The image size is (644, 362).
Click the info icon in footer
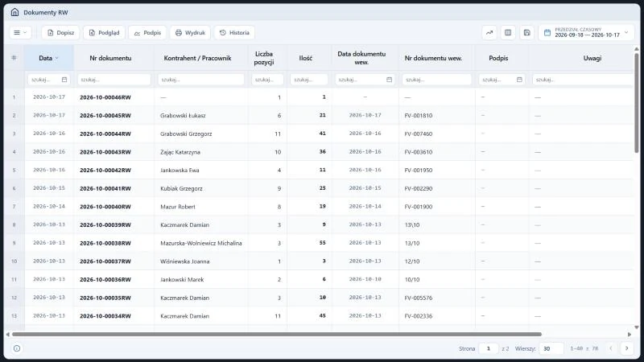pos(17,348)
